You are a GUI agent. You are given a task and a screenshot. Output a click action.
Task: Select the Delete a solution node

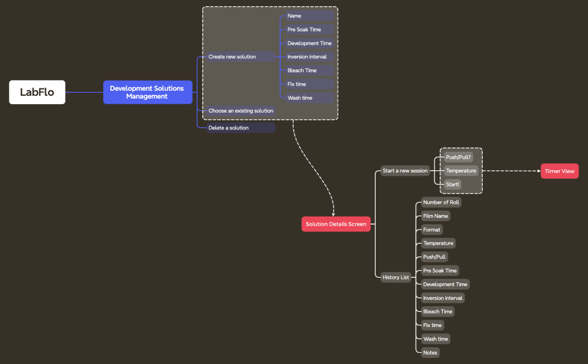pos(229,128)
